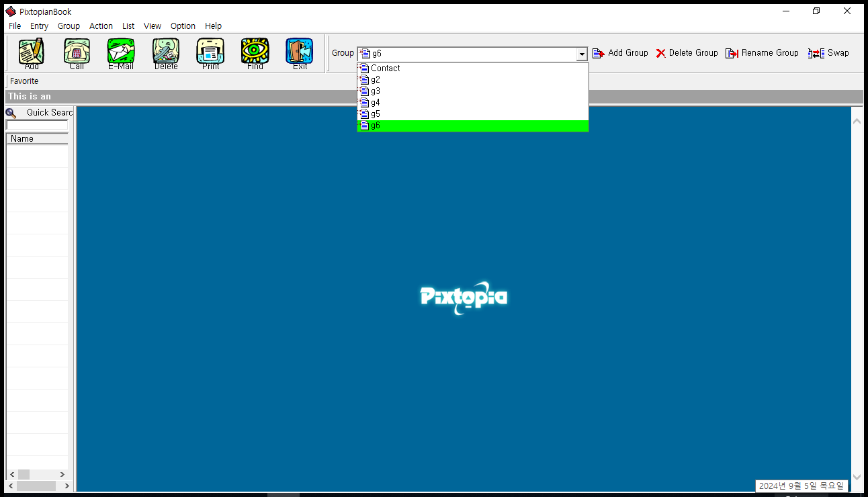This screenshot has width=868, height=497.
Task: Click the Call telephone icon
Action: [x=77, y=52]
